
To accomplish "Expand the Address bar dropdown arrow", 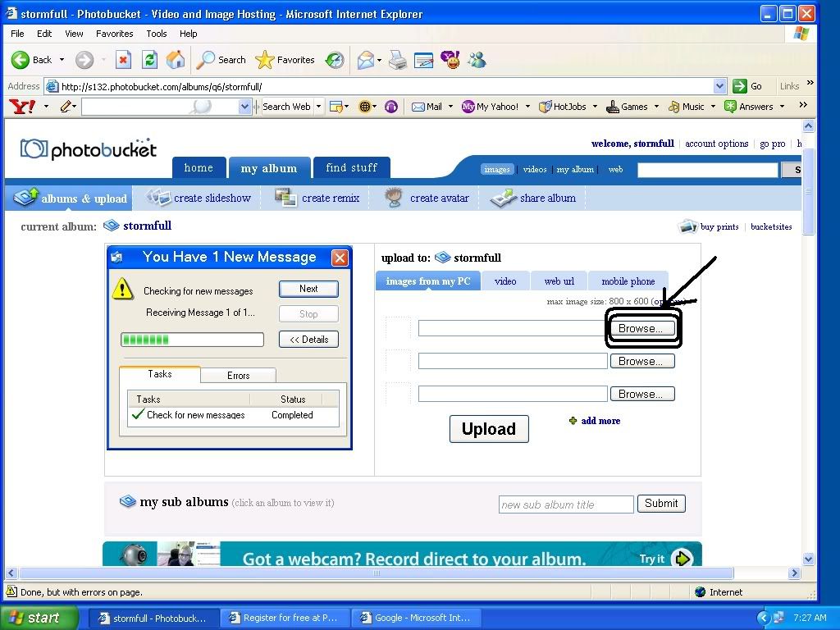I will click(x=719, y=85).
